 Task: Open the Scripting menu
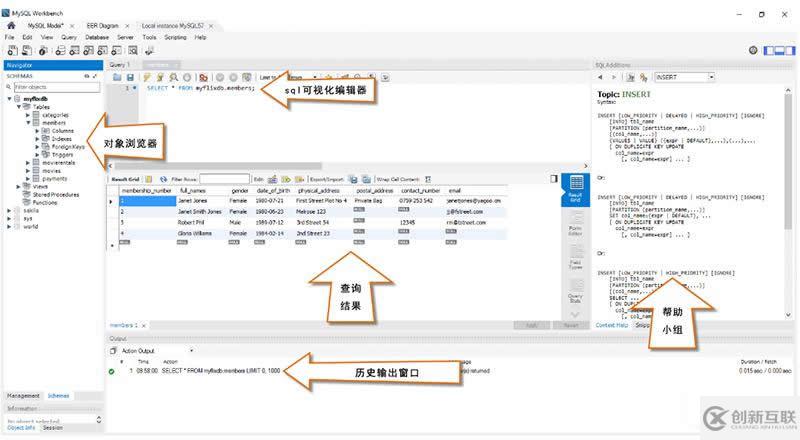click(176, 37)
